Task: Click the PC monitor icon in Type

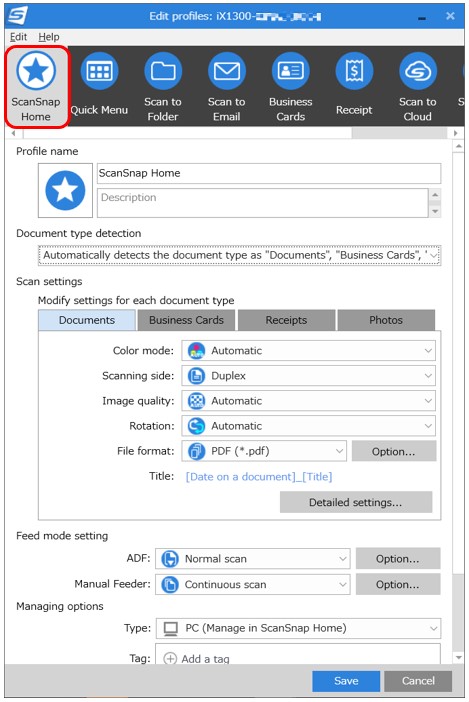Action: 171,629
